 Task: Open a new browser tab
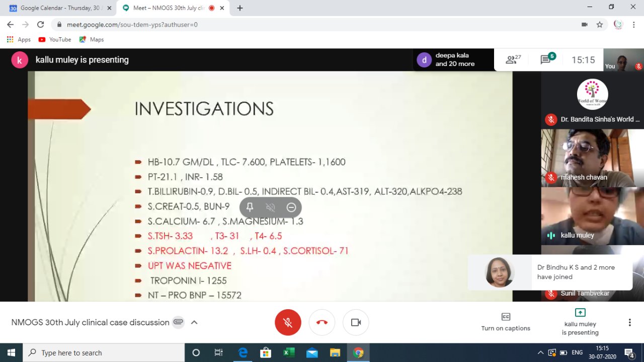240,8
